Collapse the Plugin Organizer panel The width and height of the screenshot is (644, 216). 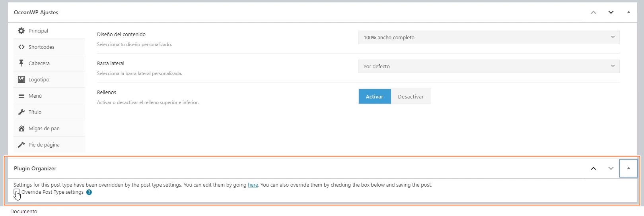click(628, 168)
